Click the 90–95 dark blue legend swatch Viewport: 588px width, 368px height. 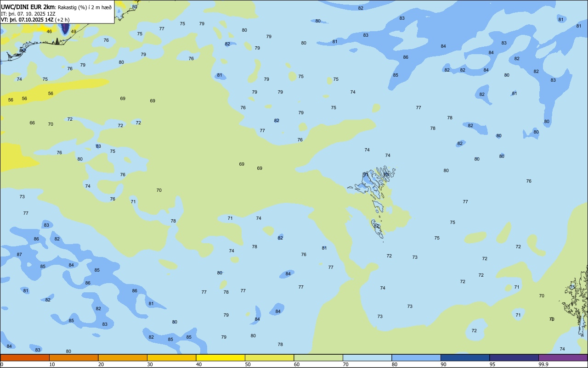(x=465, y=357)
